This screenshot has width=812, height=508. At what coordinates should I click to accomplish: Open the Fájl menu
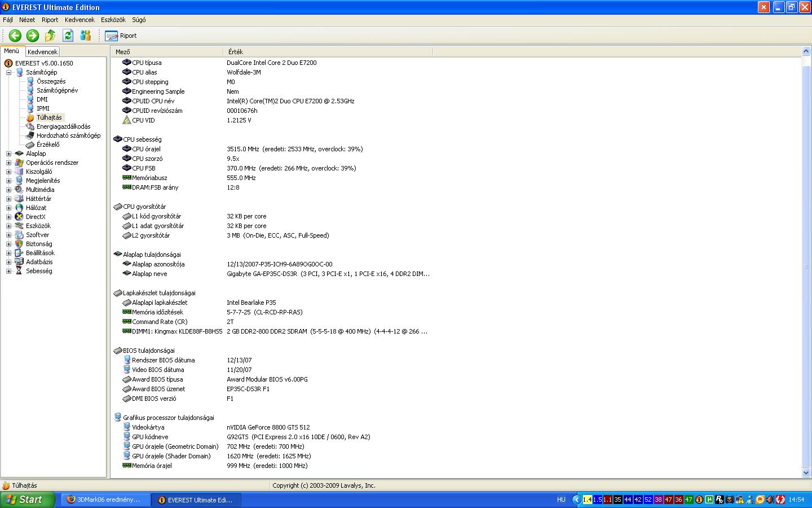8,20
